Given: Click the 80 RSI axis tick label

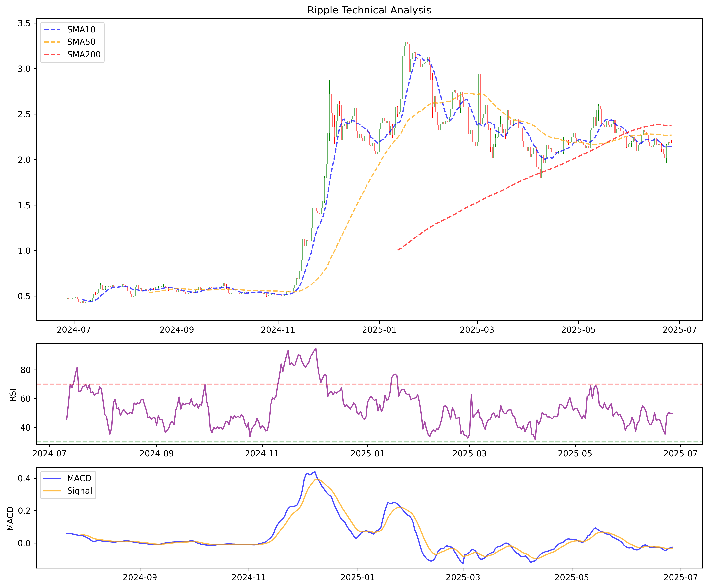Looking at the screenshot, I should [25, 370].
